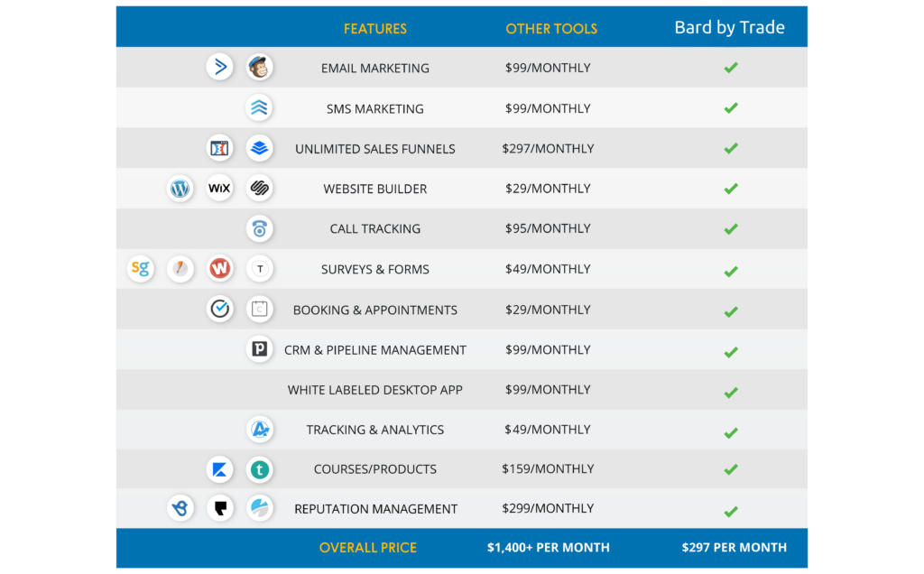Select the green Teachable 't' icon
This screenshot has width=924, height=574.
pyautogui.click(x=260, y=469)
